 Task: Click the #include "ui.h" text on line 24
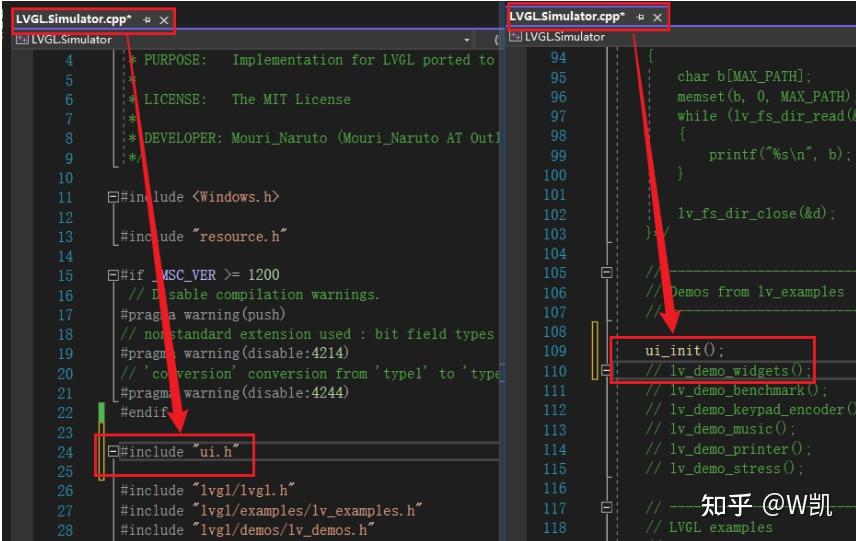point(180,451)
